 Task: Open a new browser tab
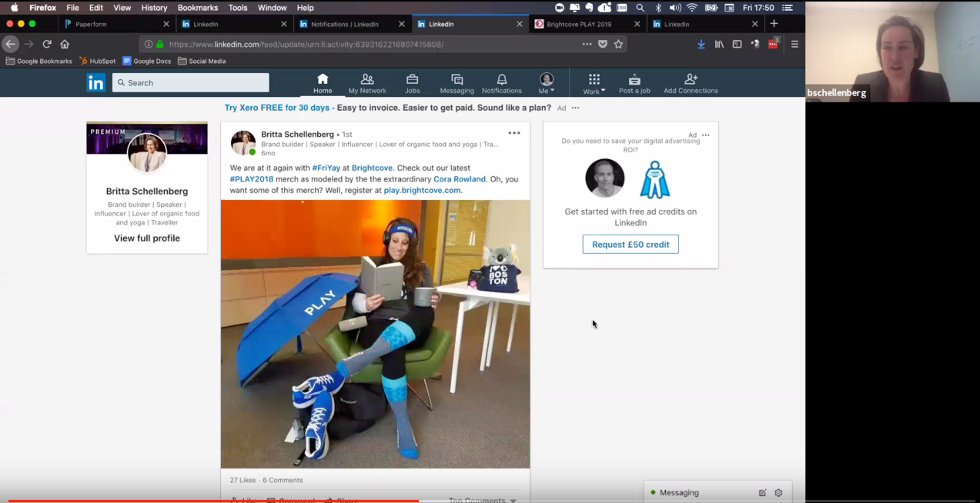tap(774, 24)
